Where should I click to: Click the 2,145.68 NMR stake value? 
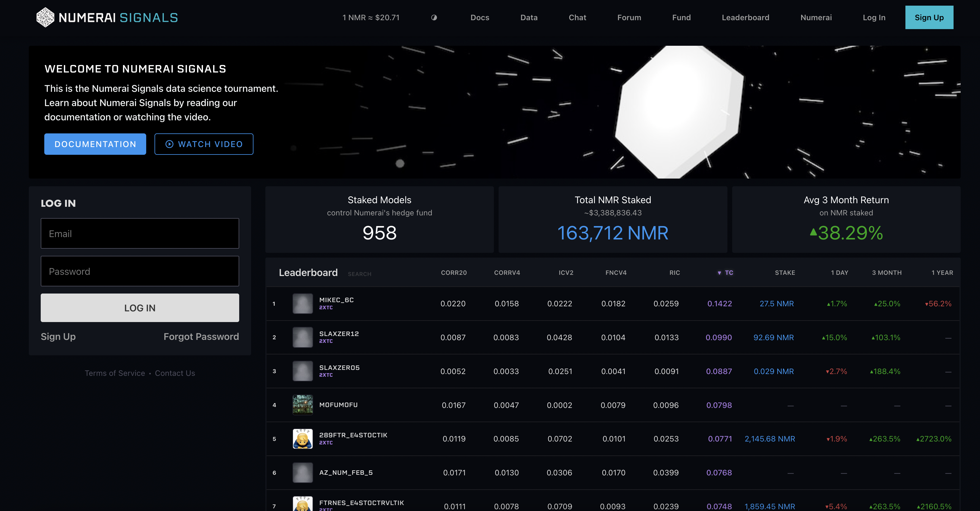click(770, 439)
